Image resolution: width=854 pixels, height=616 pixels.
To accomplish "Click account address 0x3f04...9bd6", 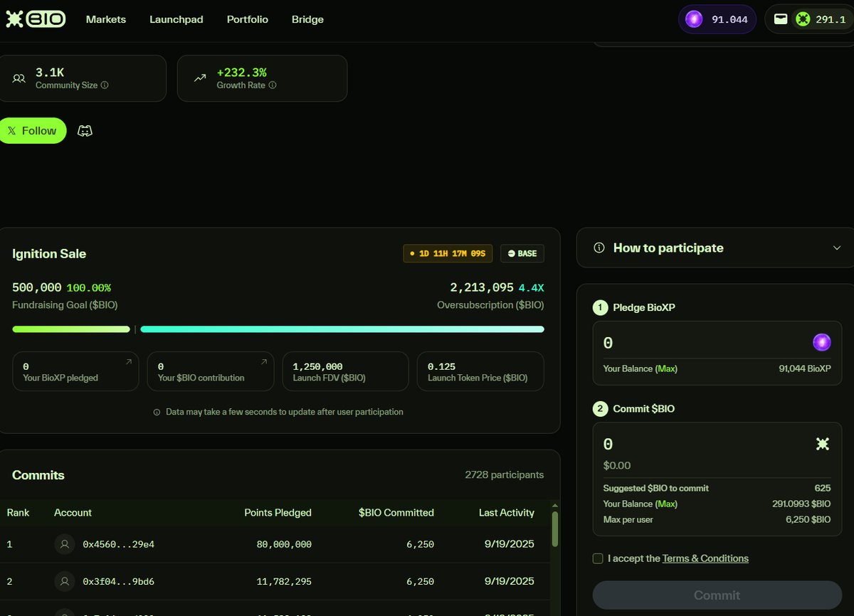I will point(118,581).
